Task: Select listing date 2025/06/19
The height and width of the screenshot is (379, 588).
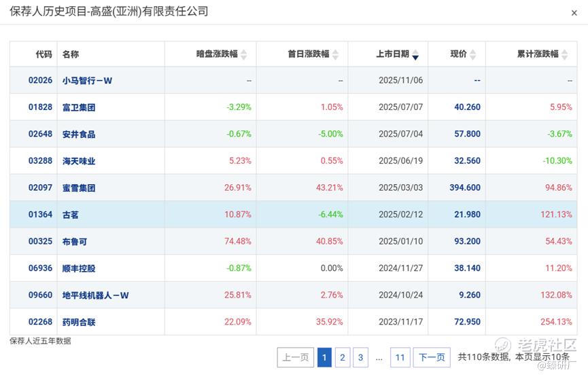Action: [x=400, y=161]
